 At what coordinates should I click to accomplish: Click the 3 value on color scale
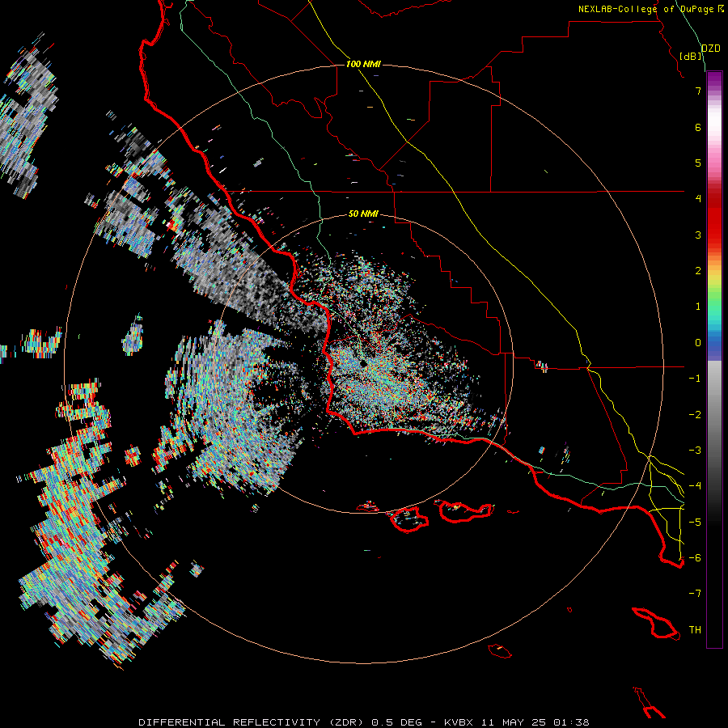[698, 235]
